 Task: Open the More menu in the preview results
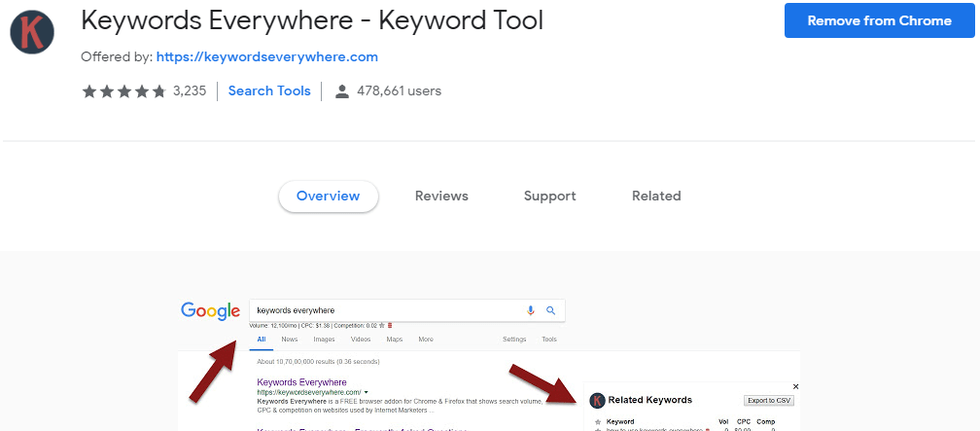[426, 340]
